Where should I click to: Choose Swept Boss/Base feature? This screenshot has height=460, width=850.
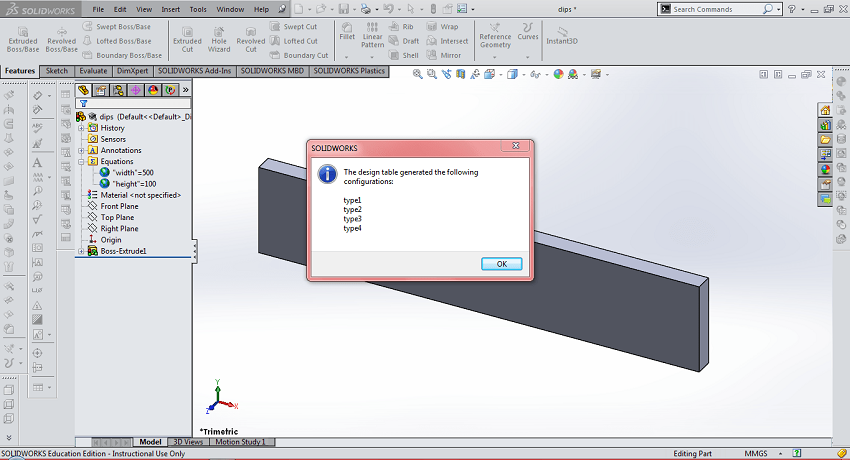click(117, 27)
